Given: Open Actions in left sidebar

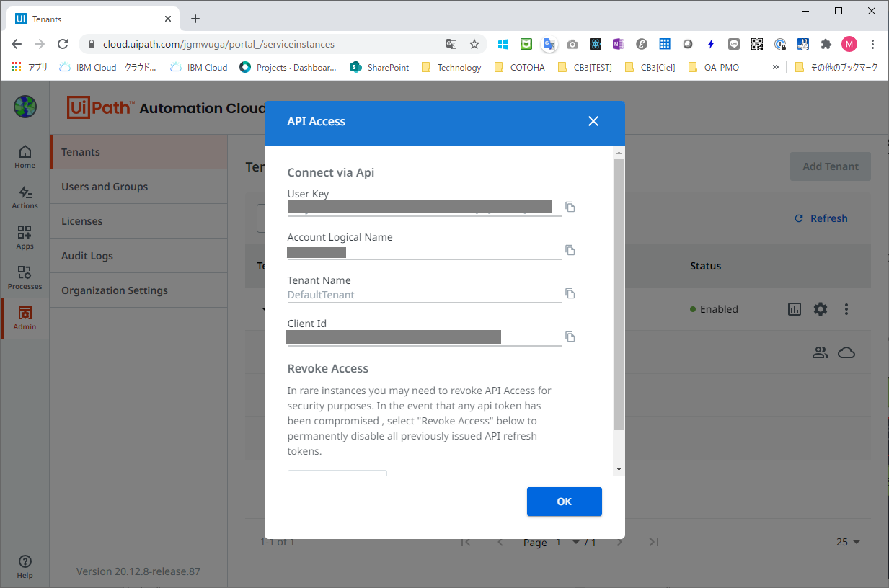Looking at the screenshot, I should (x=25, y=197).
